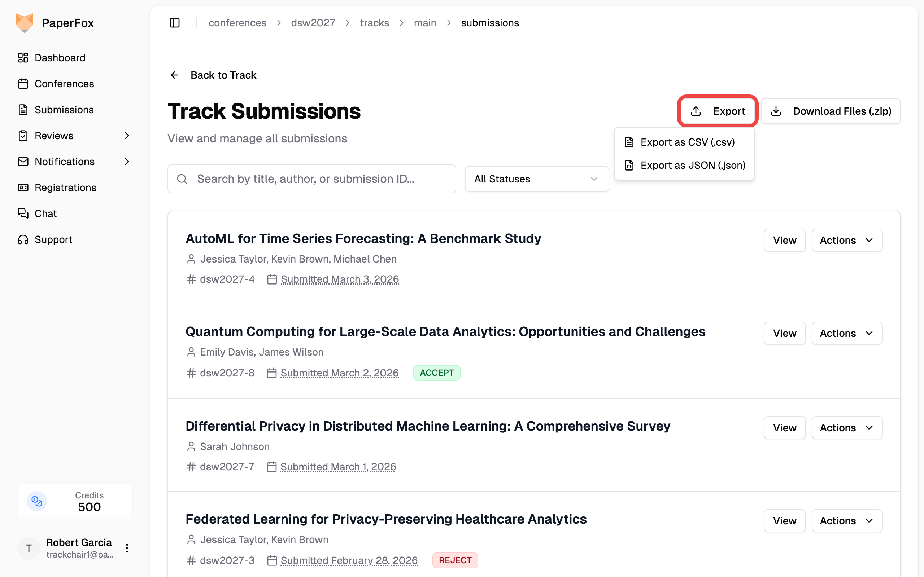Click the PaperFox fox logo
Viewport: 924px width, 577px height.
coord(25,23)
